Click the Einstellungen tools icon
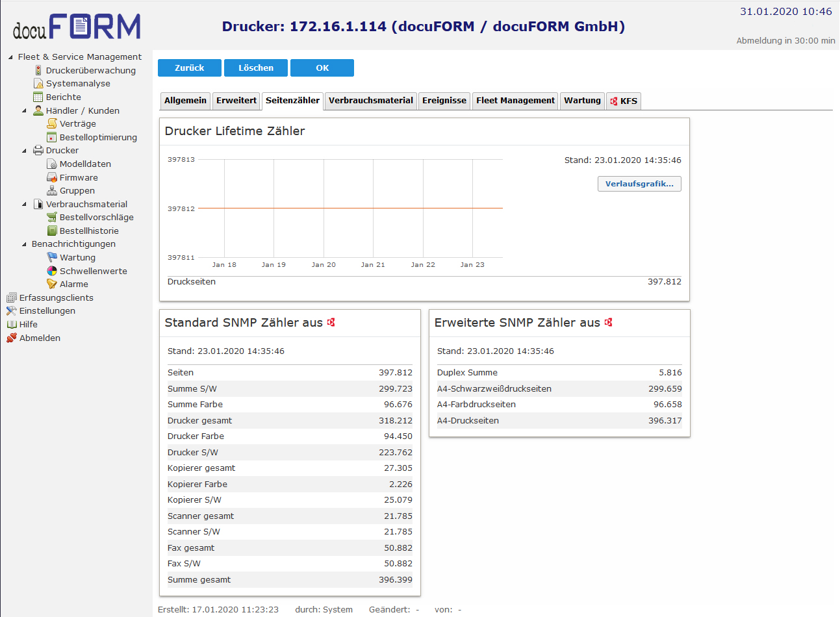The width and height of the screenshot is (840, 617). point(11,311)
